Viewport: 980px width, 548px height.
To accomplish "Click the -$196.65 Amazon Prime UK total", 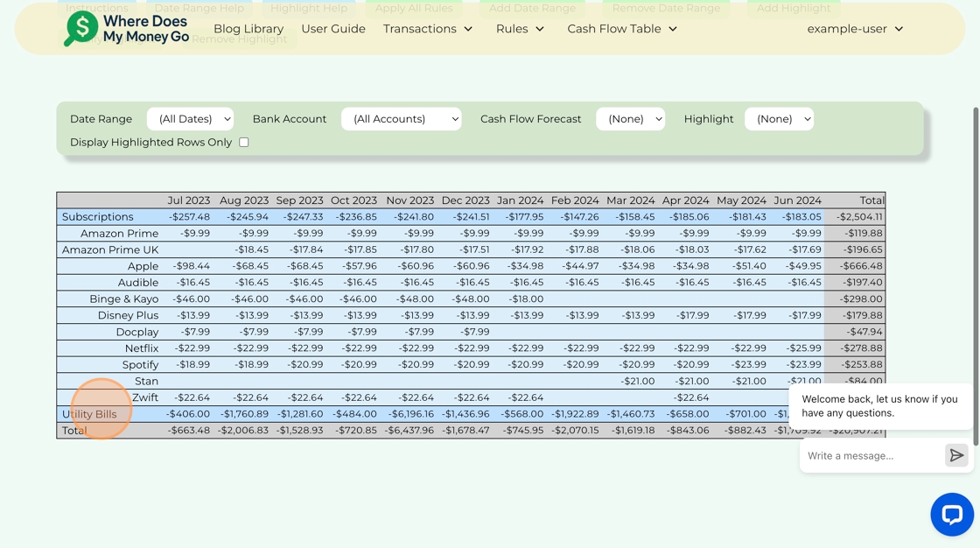I will [x=863, y=249].
